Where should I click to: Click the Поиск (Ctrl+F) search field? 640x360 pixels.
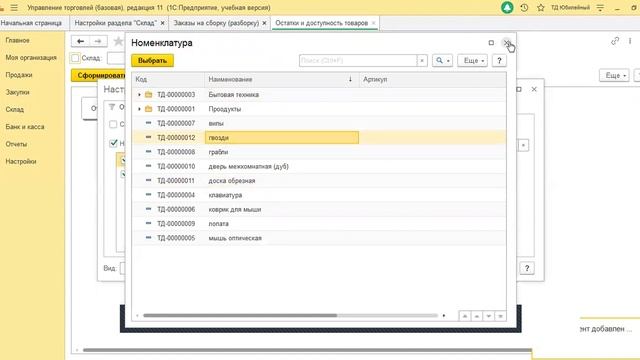click(x=358, y=60)
